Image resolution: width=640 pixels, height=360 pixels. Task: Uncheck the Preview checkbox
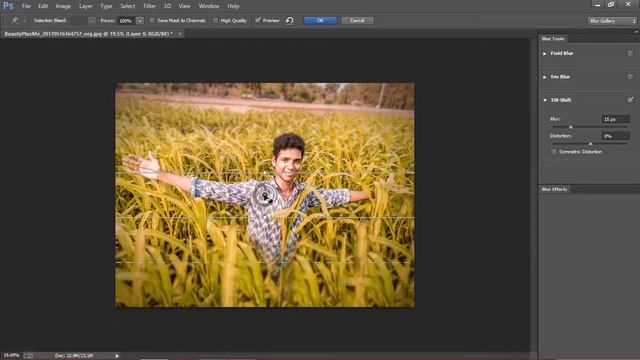point(258,20)
